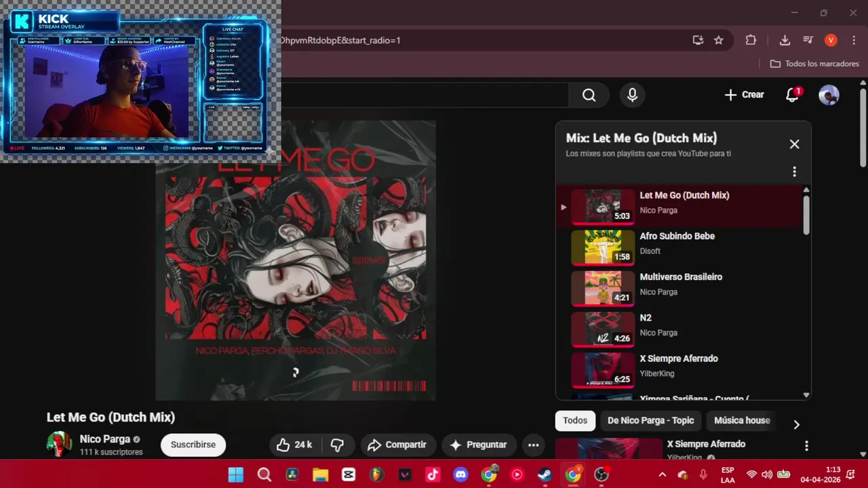The image size is (868, 488).
Task: Open Valorant from the taskbar
Action: [x=405, y=474]
